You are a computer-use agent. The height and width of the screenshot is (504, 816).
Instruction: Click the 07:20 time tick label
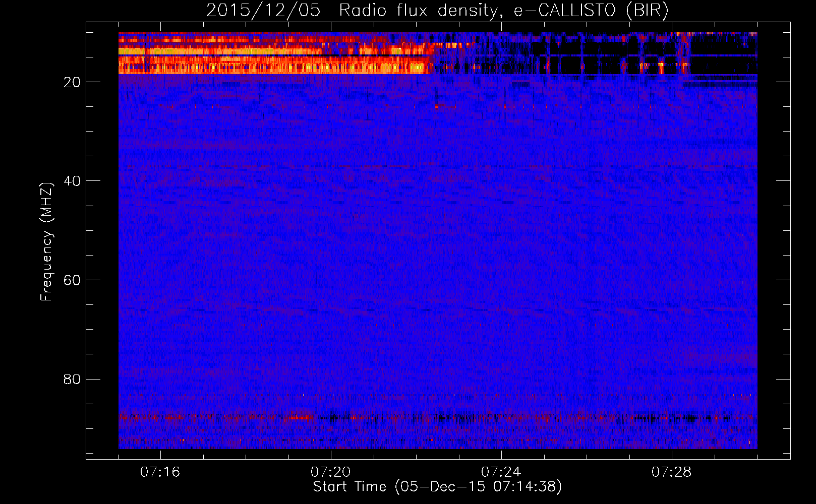coord(331,472)
